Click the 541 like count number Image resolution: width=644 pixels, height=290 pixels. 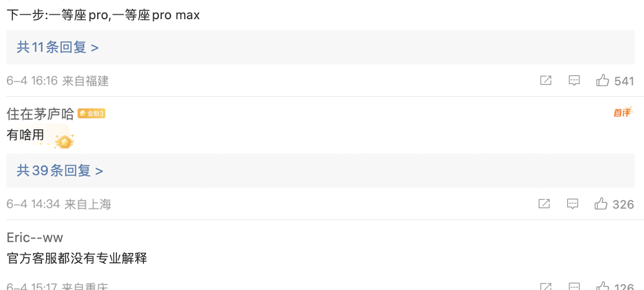click(624, 81)
